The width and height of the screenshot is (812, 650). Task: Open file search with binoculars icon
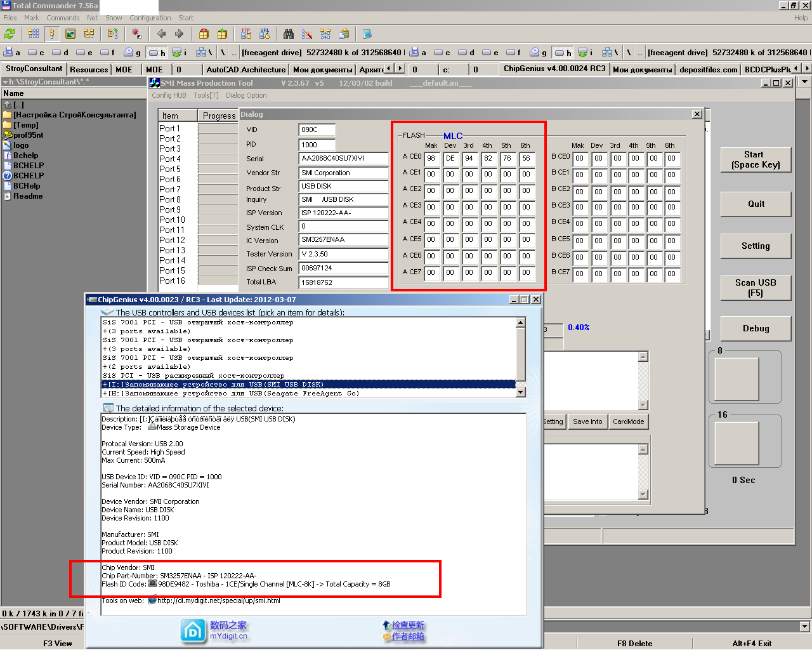point(289,34)
